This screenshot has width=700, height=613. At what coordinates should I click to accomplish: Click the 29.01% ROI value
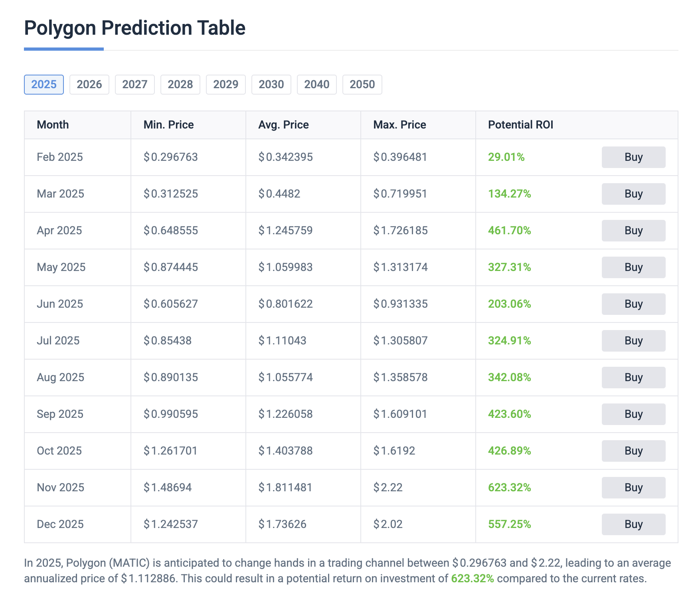click(x=506, y=157)
